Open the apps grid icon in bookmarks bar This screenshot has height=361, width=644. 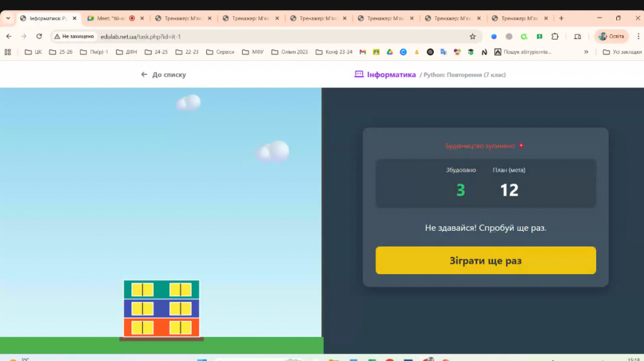point(8,52)
